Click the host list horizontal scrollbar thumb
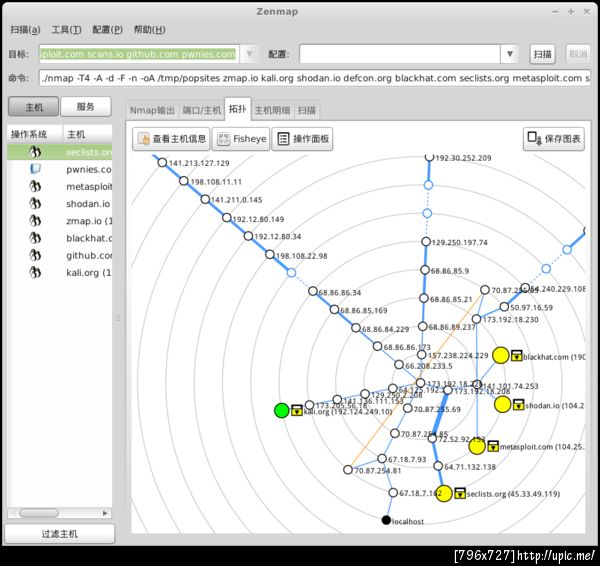The height and width of the screenshot is (566, 600). pyautogui.click(x=39, y=513)
